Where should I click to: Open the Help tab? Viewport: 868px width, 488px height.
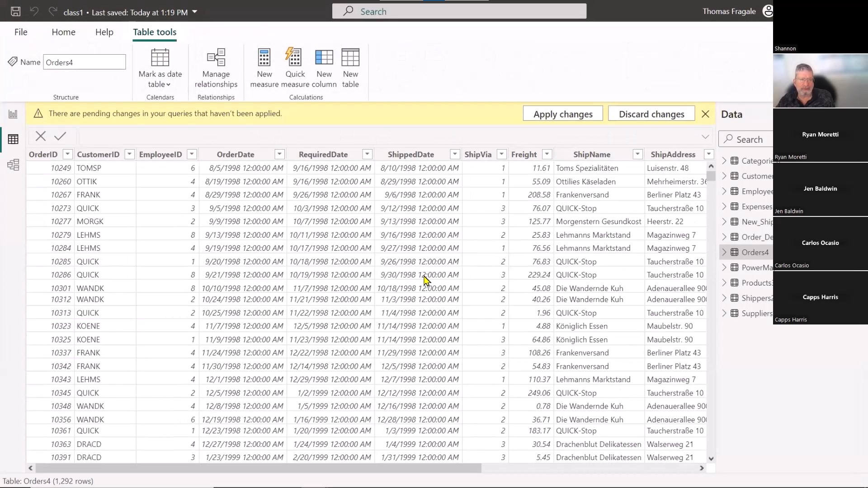(x=104, y=32)
